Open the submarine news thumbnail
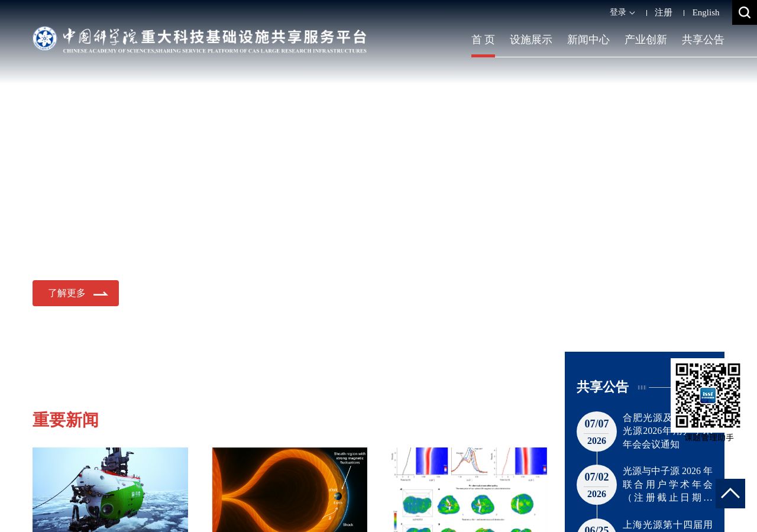Viewport: 757px width, 532px height. (110, 489)
